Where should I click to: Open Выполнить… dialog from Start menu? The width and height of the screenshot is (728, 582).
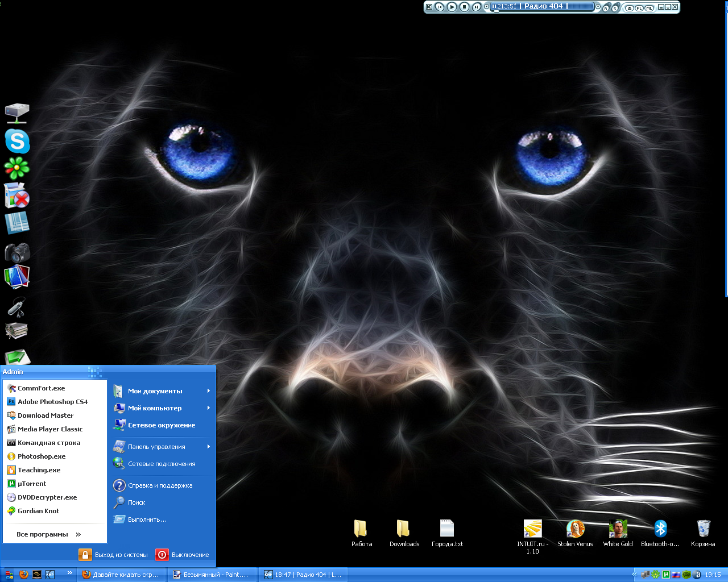tap(162, 519)
